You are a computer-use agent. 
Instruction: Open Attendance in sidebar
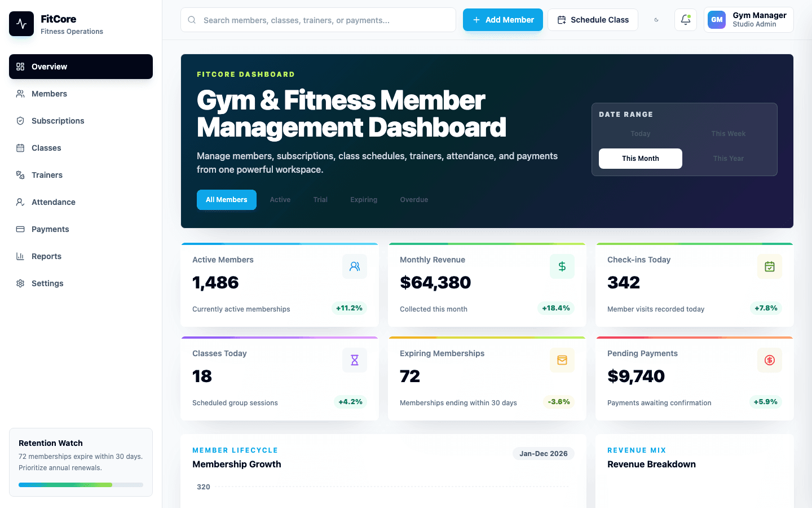(x=81, y=202)
